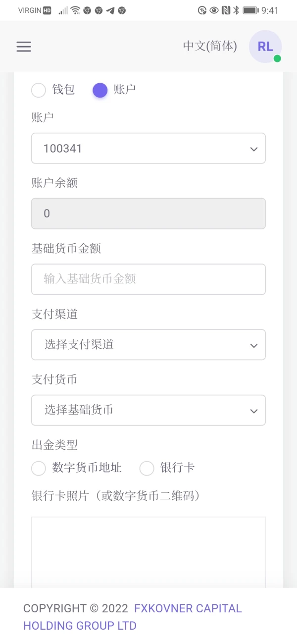The image size is (297, 644).
Task: Expand the 选择基础货币 dropdown
Action: tap(148, 410)
